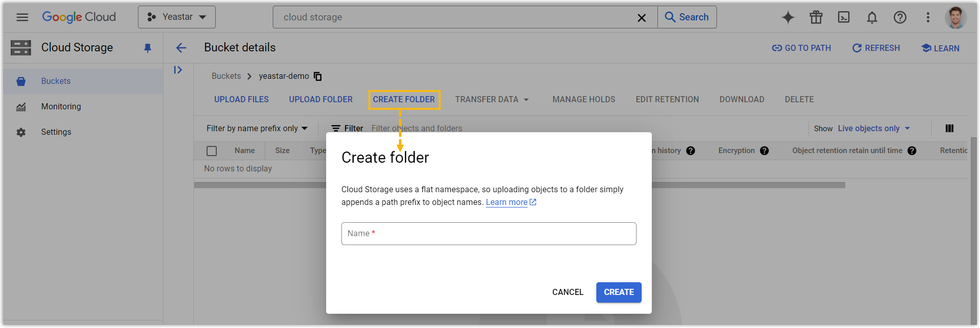Open the free trial gift icon

click(x=816, y=17)
